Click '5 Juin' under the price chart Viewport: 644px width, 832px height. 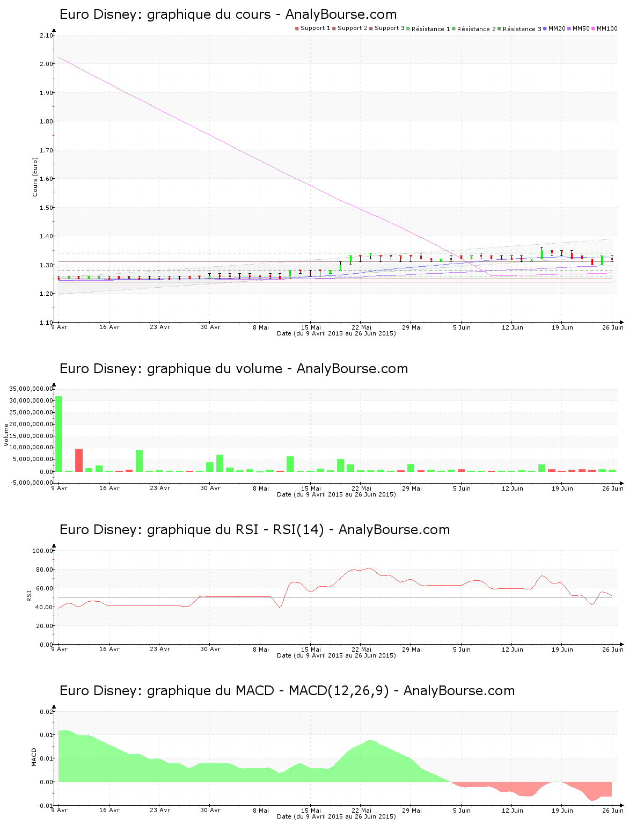462,327
